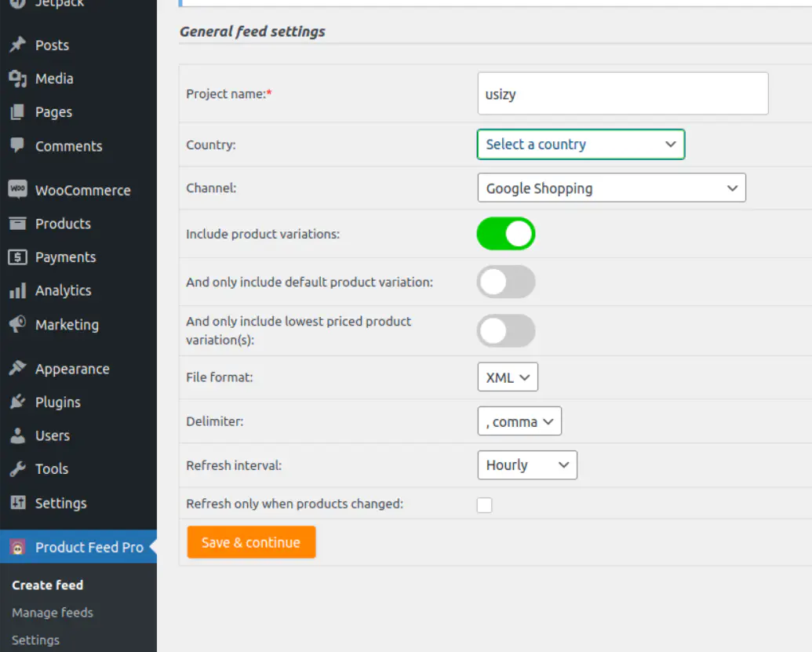Click the Marketing megaphone icon
This screenshot has width=812, height=652.
tap(17, 325)
